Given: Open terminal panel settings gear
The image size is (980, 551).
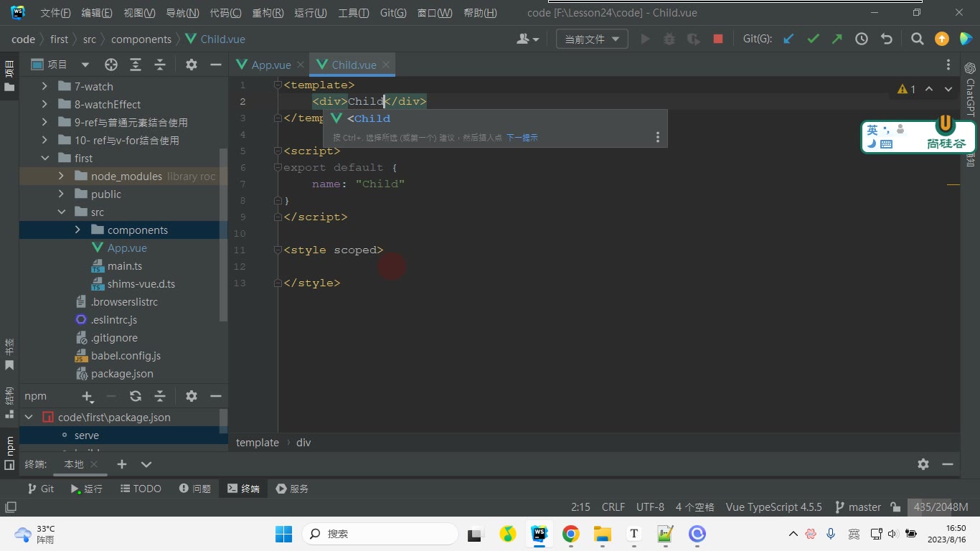Looking at the screenshot, I should (x=923, y=464).
